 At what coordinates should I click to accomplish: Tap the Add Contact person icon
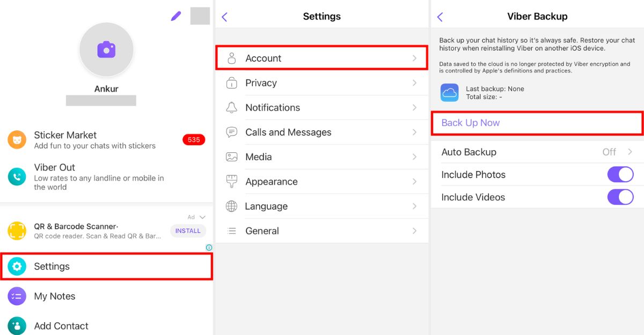click(17, 325)
